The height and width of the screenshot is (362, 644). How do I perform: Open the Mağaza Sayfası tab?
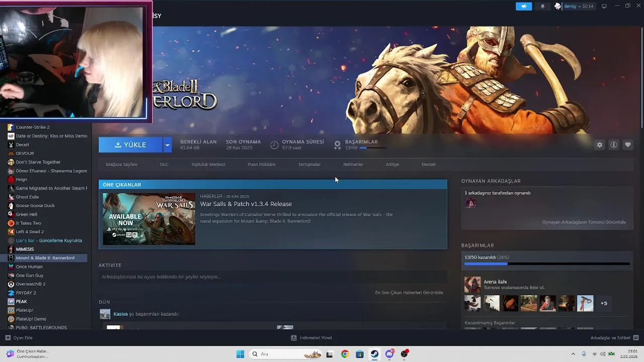[x=122, y=164]
